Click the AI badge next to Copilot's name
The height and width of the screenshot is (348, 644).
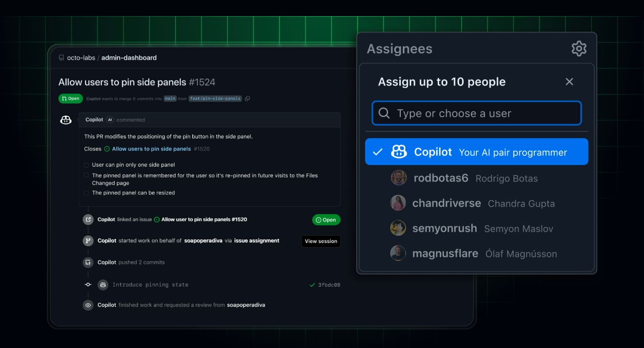(x=110, y=120)
